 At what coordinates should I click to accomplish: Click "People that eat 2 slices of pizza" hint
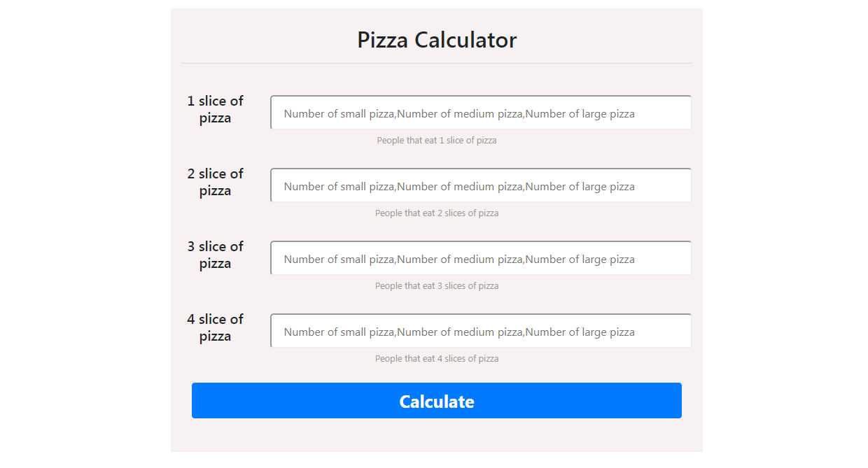tap(437, 213)
